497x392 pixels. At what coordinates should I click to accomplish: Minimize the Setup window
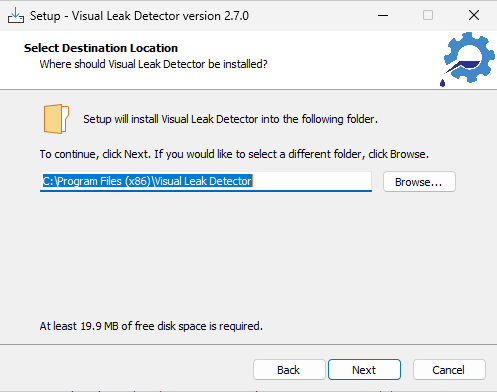click(383, 15)
